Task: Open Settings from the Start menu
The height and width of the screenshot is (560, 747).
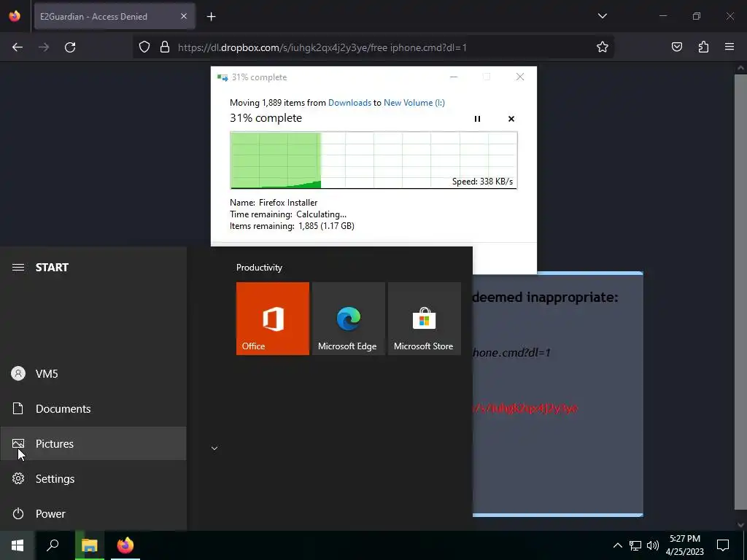Action: 93,478
